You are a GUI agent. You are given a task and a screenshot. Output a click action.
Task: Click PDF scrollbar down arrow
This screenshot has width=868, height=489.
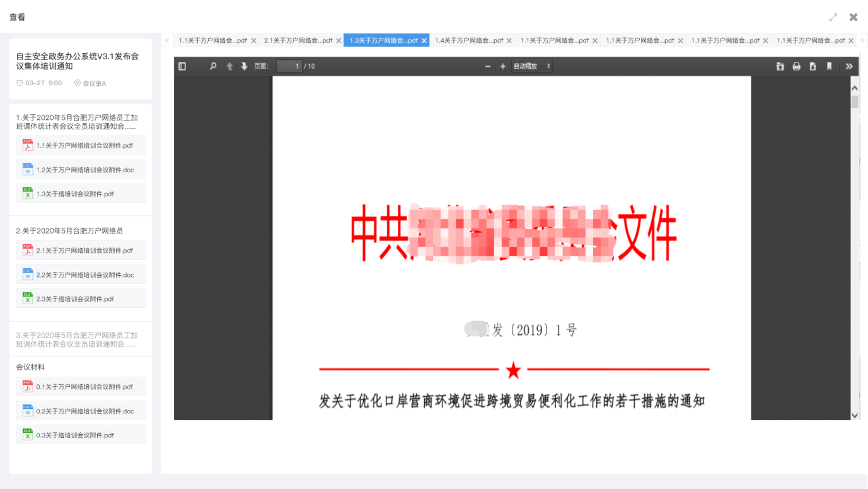855,415
